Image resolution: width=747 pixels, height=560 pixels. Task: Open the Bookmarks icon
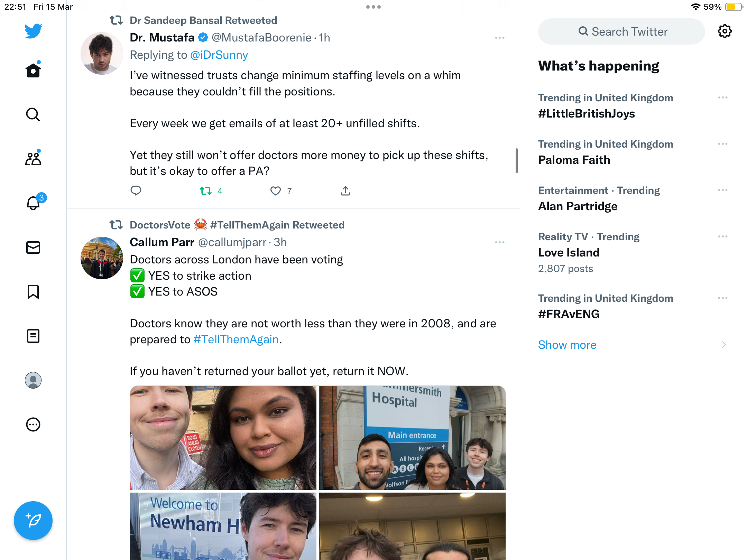(33, 292)
